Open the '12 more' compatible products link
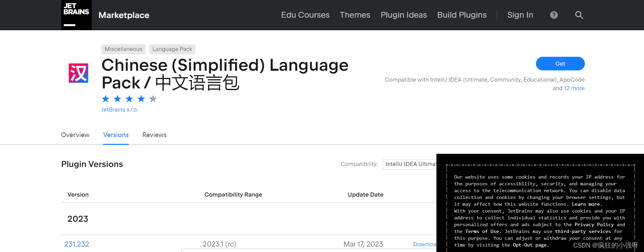The height and width of the screenshot is (252, 644). [x=574, y=88]
